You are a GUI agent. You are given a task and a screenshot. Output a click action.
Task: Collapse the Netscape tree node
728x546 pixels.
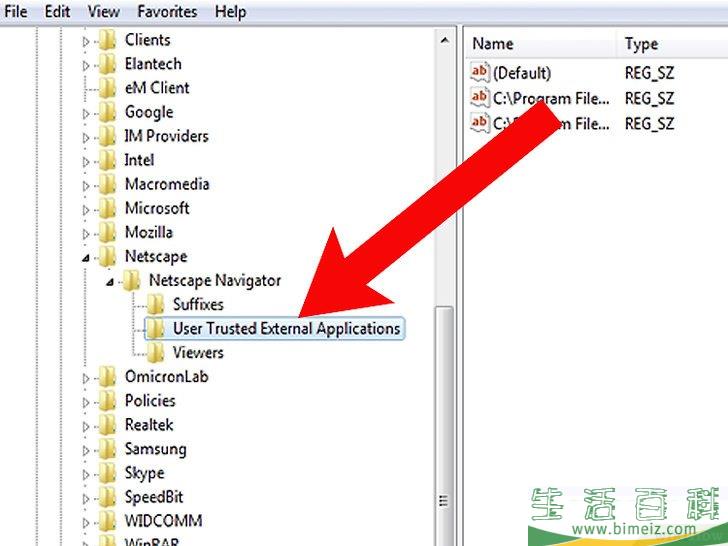pyautogui.click(x=86, y=257)
